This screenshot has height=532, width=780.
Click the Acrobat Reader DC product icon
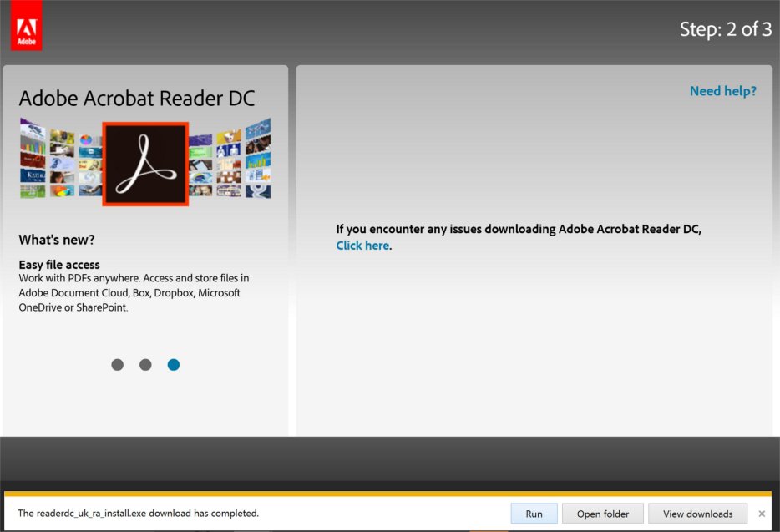tap(145, 164)
